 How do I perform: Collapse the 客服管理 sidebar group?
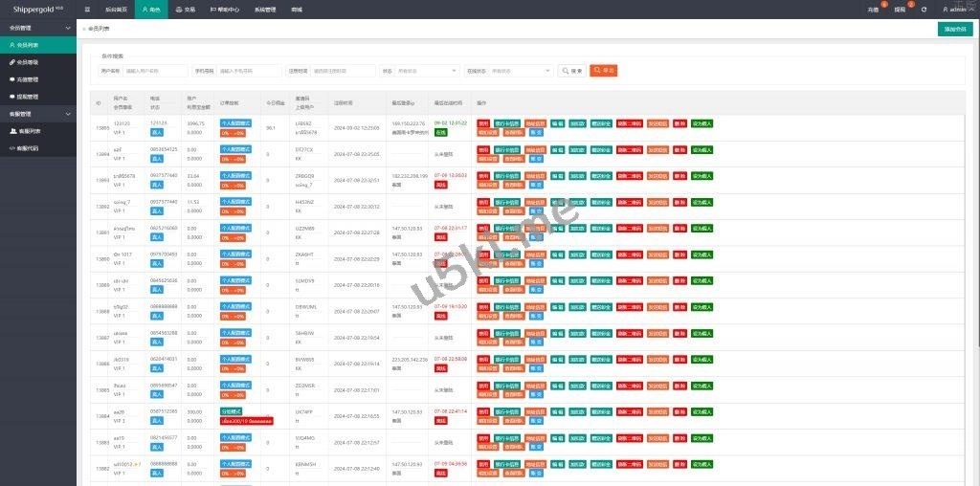[38, 114]
